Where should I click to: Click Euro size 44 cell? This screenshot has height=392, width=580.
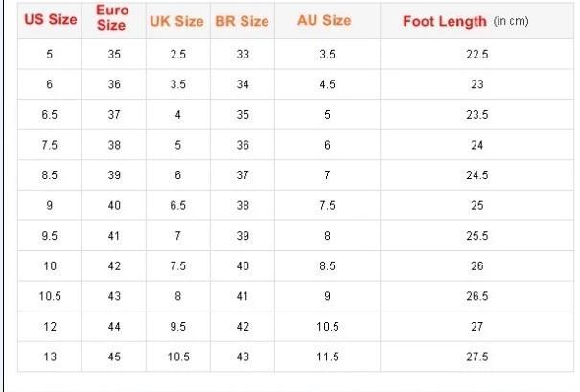pyautogui.click(x=114, y=326)
